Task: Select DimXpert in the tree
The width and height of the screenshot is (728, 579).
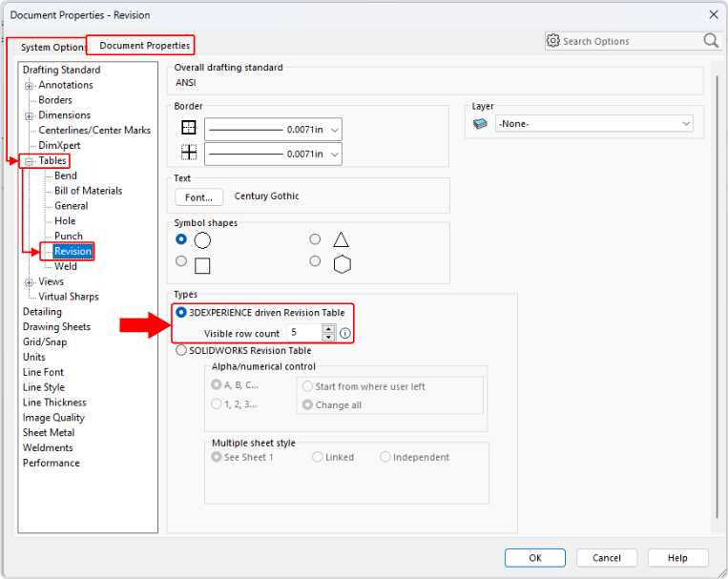Action: click(x=59, y=145)
